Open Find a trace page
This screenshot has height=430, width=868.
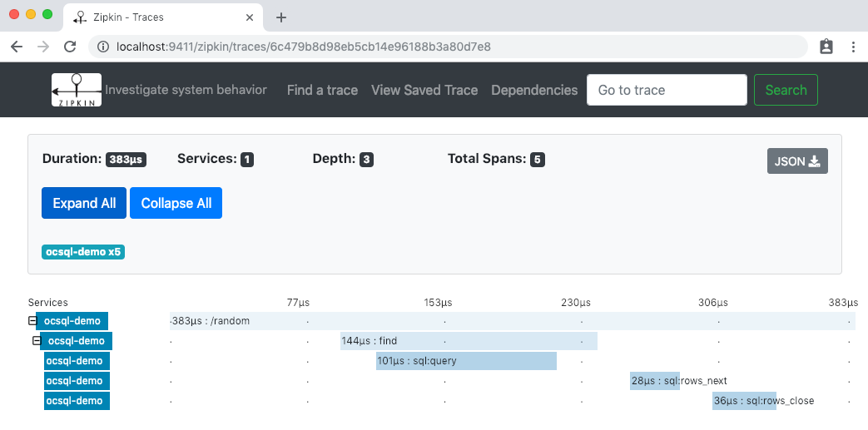(322, 90)
